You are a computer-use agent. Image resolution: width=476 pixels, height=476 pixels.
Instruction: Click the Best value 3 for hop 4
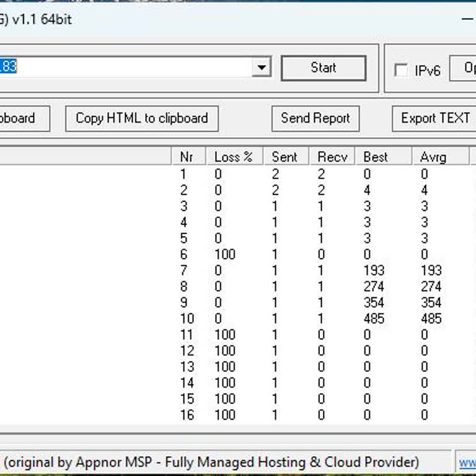(367, 223)
